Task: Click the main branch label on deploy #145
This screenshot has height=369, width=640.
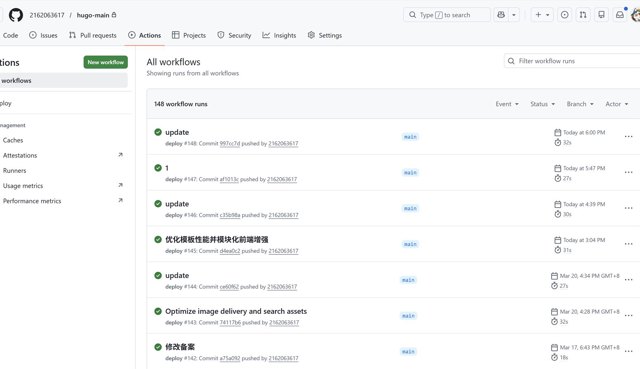Action: click(x=410, y=244)
